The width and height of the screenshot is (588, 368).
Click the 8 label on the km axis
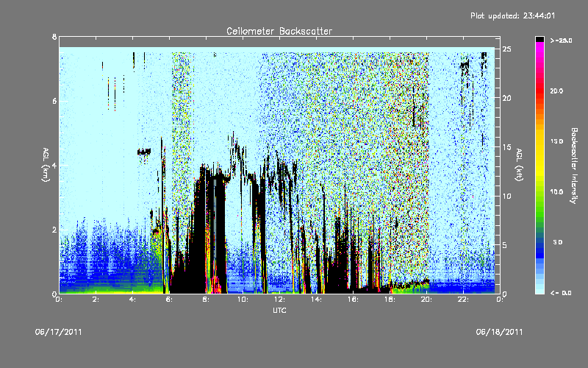(54, 37)
